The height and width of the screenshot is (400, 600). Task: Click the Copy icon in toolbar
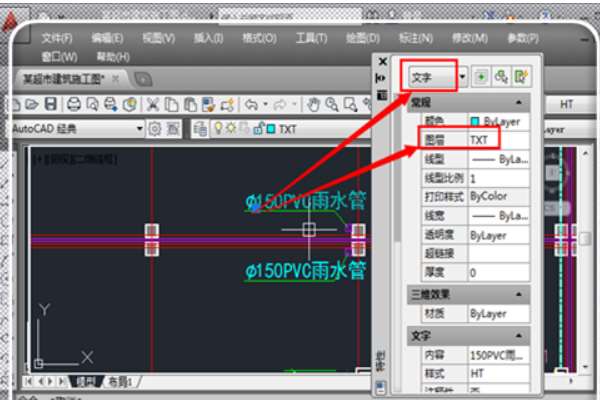pyautogui.click(x=171, y=104)
